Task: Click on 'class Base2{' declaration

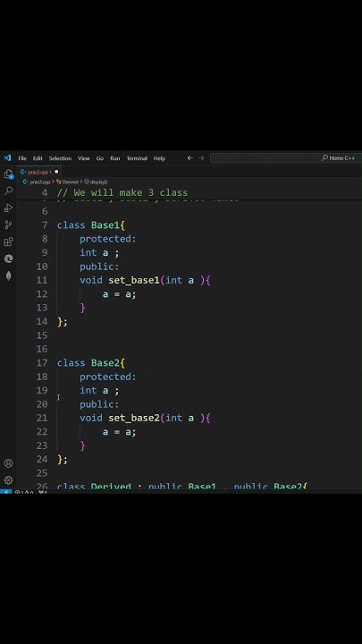Action: pyautogui.click(x=90, y=363)
